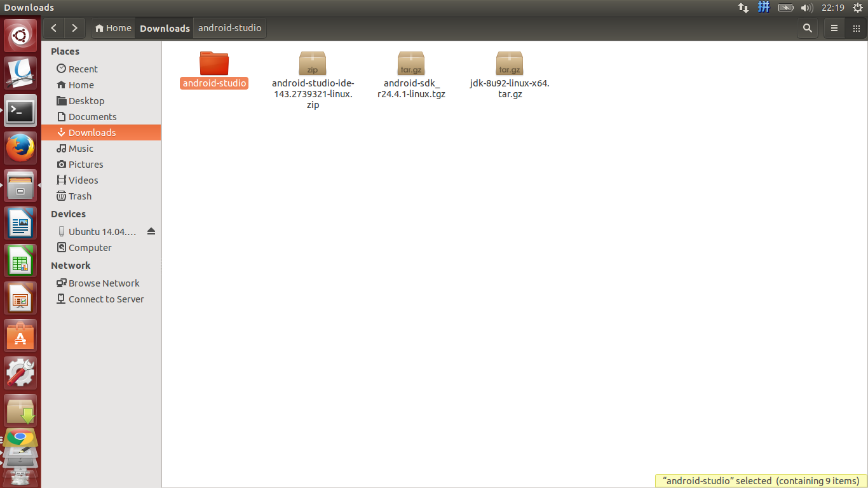This screenshot has height=488, width=868.
Task: Open Music in the sidebar
Action: (x=101, y=148)
